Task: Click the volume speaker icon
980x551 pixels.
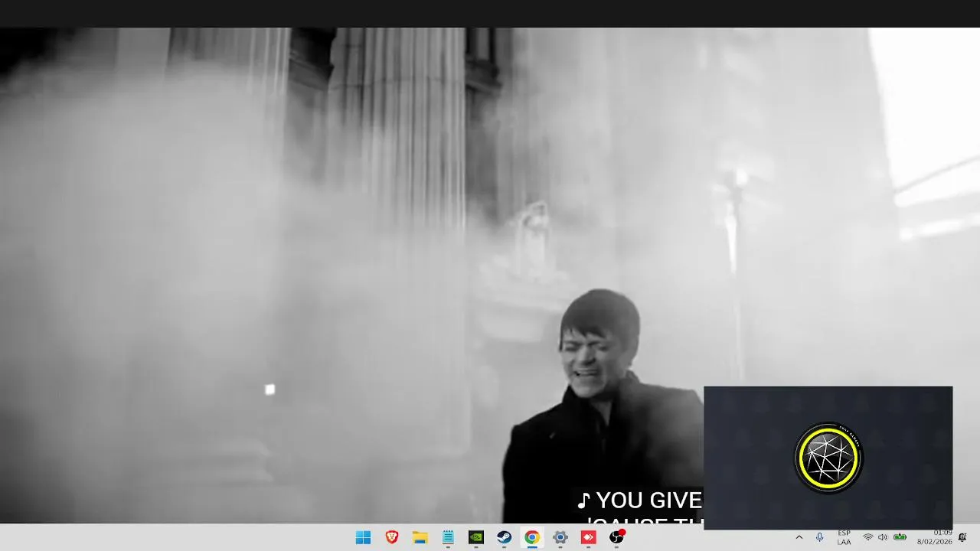Action: tap(883, 537)
